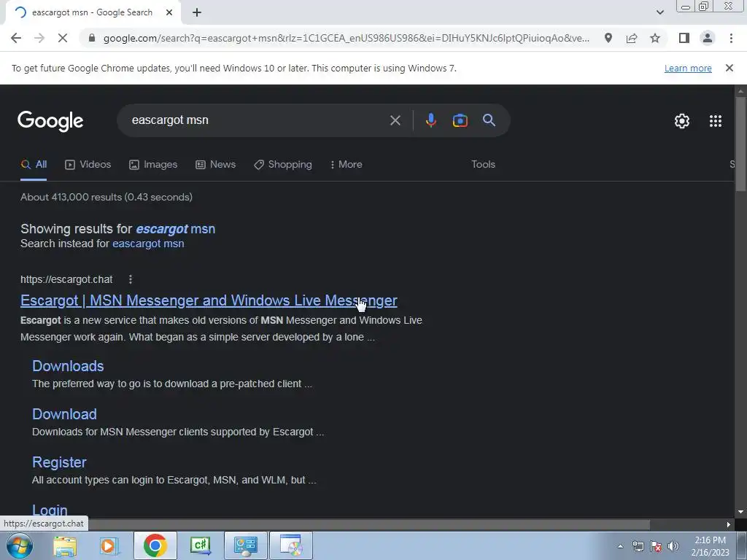Open the Downloads sitelink
This screenshot has width=747, height=560.
[68, 366]
